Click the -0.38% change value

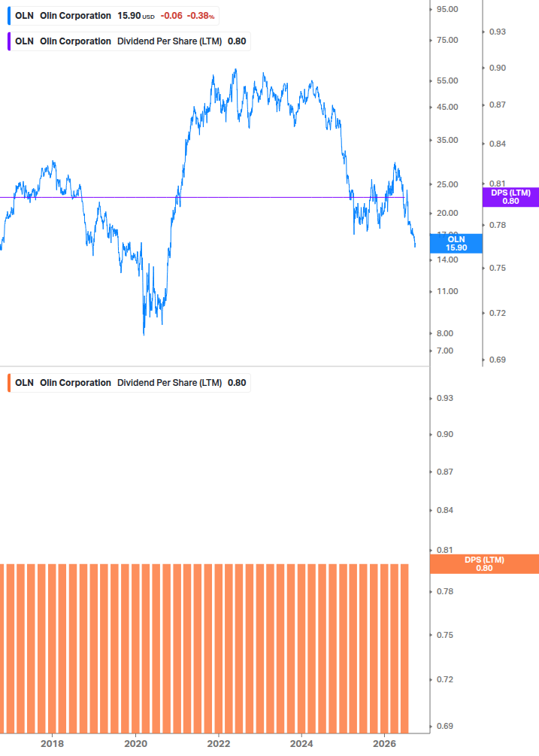[x=201, y=16]
